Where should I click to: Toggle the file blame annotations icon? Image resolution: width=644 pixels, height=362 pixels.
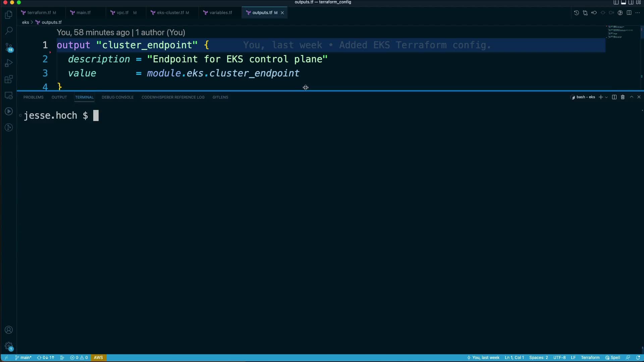point(620,13)
